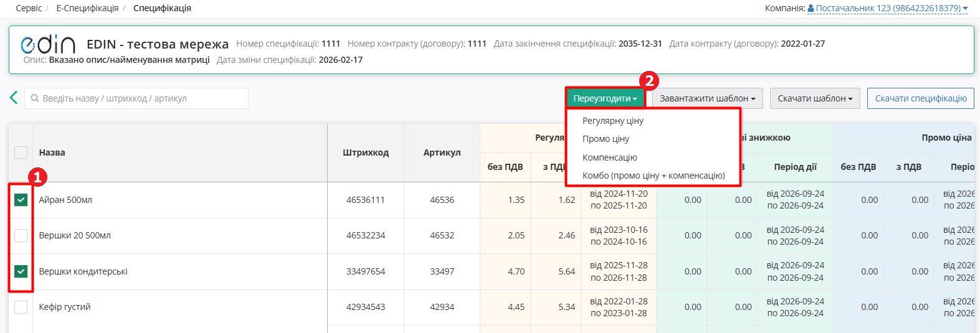Click barcode 33497654
The image size is (980, 333).
pos(366,271)
